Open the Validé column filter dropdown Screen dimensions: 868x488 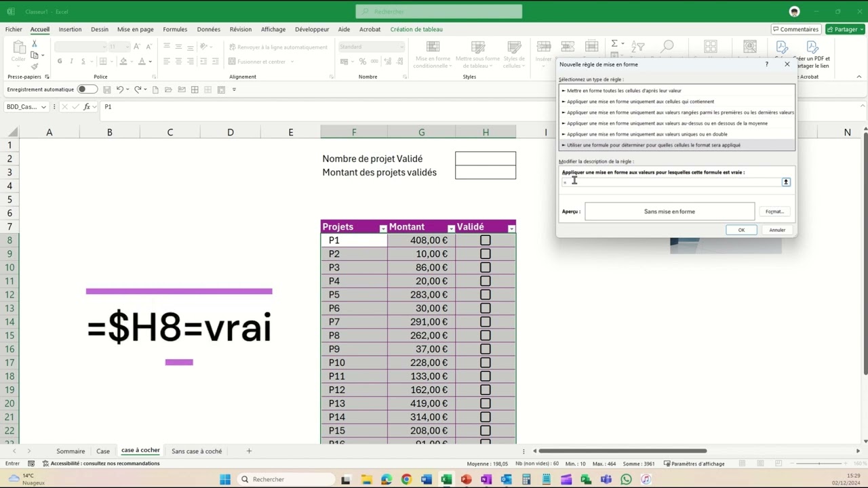[x=511, y=228]
